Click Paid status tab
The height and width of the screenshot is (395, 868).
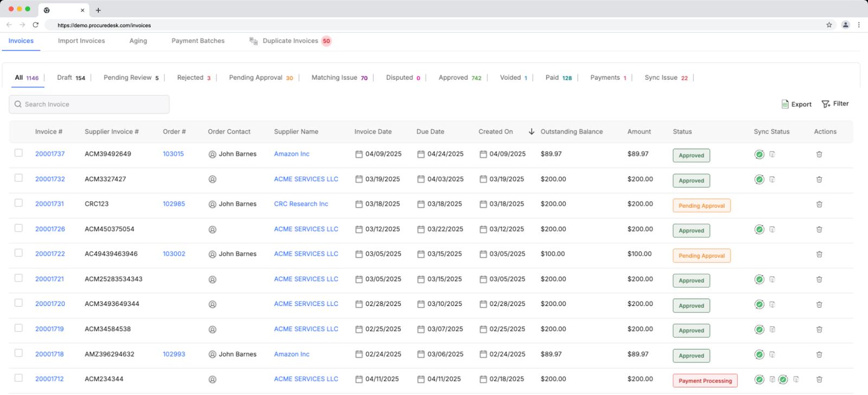558,78
